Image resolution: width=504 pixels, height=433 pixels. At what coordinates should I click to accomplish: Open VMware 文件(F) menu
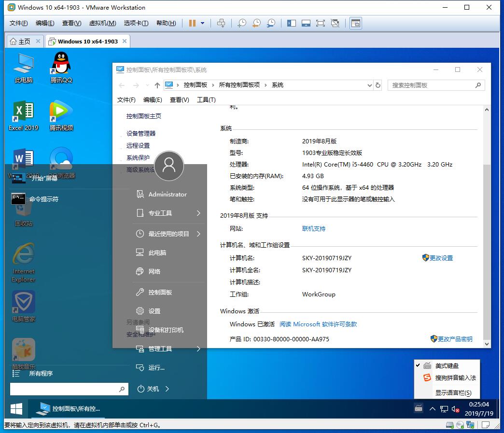(x=19, y=23)
